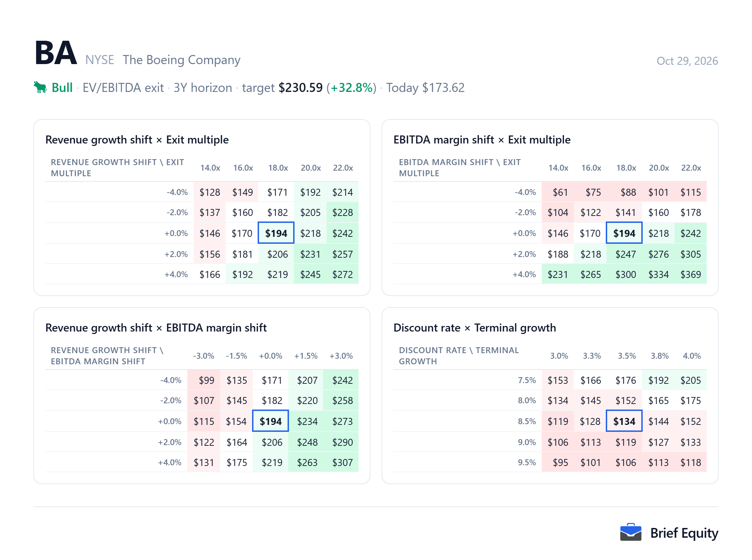The width and height of the screenshot is (752, 560).
Task: Click the $118 cell
Action: click(x=691, y=462)
